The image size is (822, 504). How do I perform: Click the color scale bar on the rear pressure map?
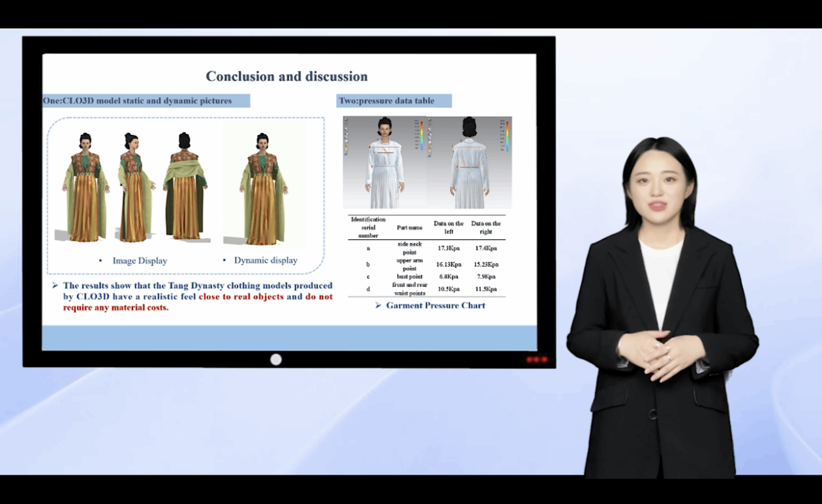pyautogui.click(x=507, y=136)
